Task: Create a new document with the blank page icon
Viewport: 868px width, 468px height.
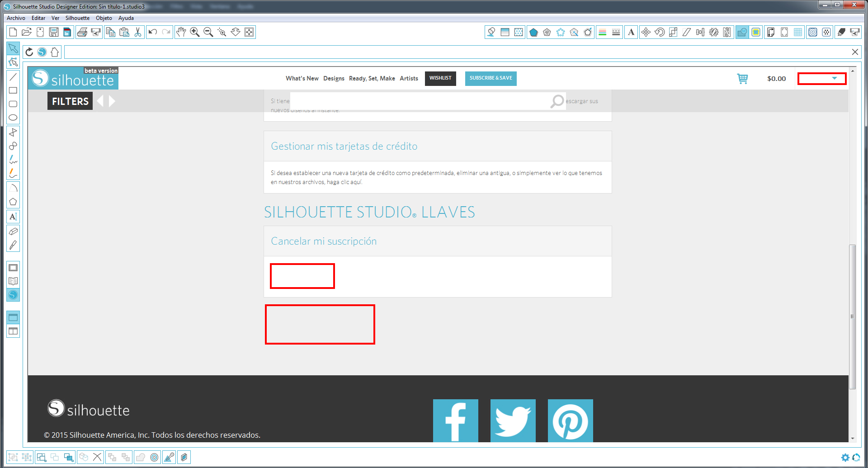Action: pos(13,32)
